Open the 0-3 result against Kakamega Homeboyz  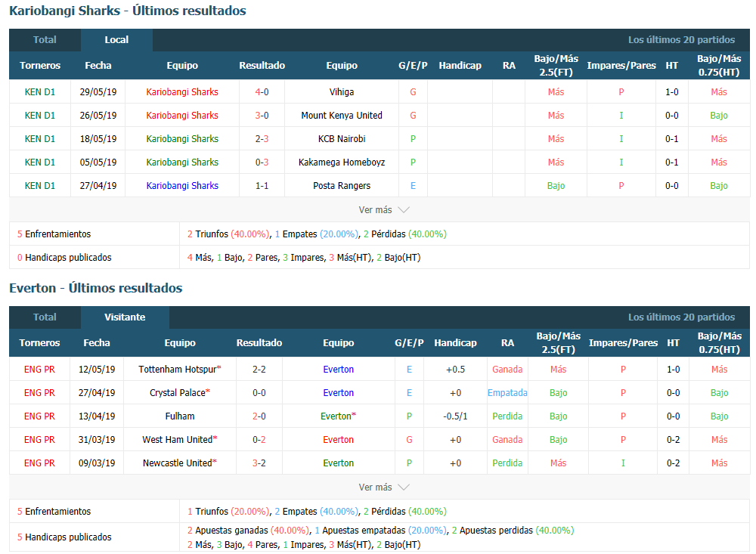click(262, 162)
